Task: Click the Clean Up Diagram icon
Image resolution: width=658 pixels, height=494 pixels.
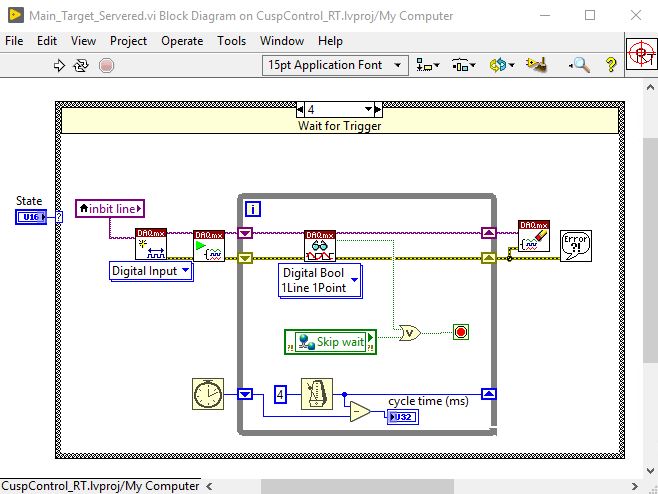Action: click(x=536, y=65)
